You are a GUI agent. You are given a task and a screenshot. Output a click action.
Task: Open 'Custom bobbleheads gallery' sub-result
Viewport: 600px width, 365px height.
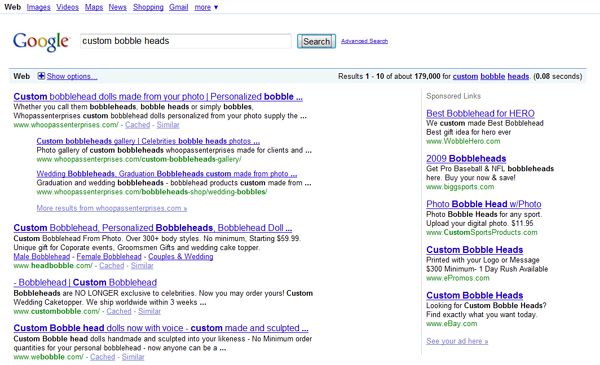148,141
